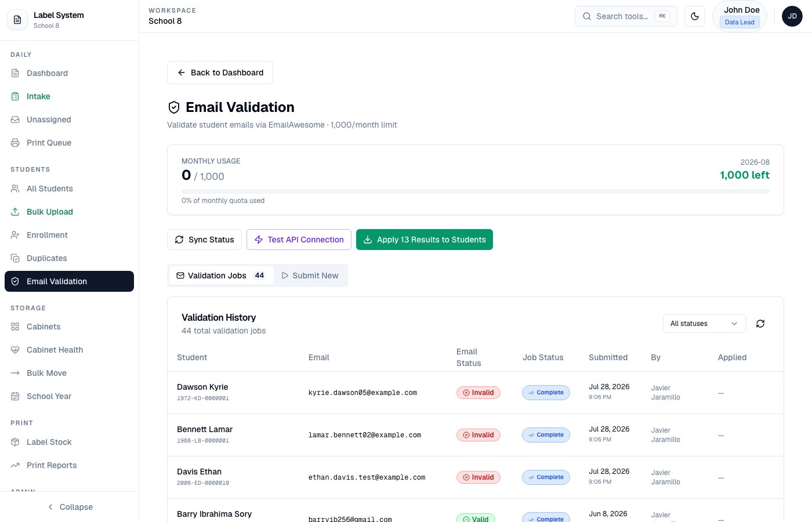
Task: Click the Enrollment icon in sidebar
Action: pyautogui.click(x=15, y=235)
